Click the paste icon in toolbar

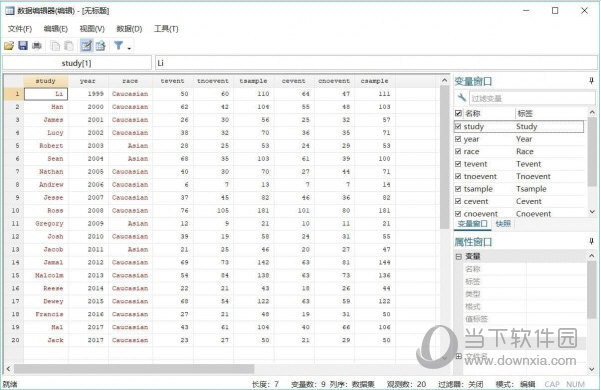click(69, 46)
